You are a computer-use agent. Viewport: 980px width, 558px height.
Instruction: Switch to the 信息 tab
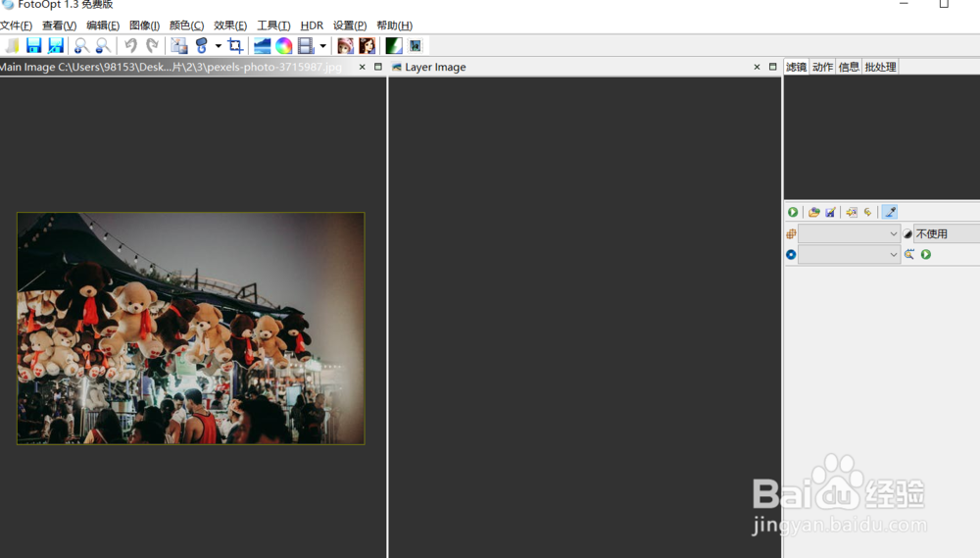tap(849, 67)
